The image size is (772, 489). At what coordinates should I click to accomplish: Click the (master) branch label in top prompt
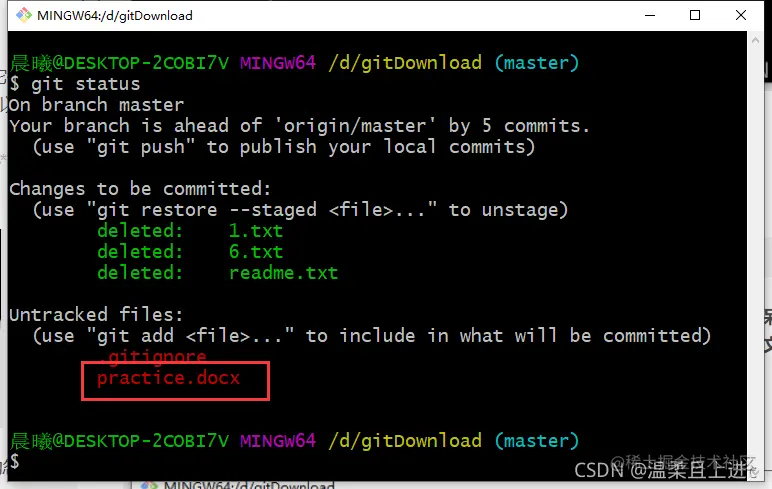click(x=537, y=63)
